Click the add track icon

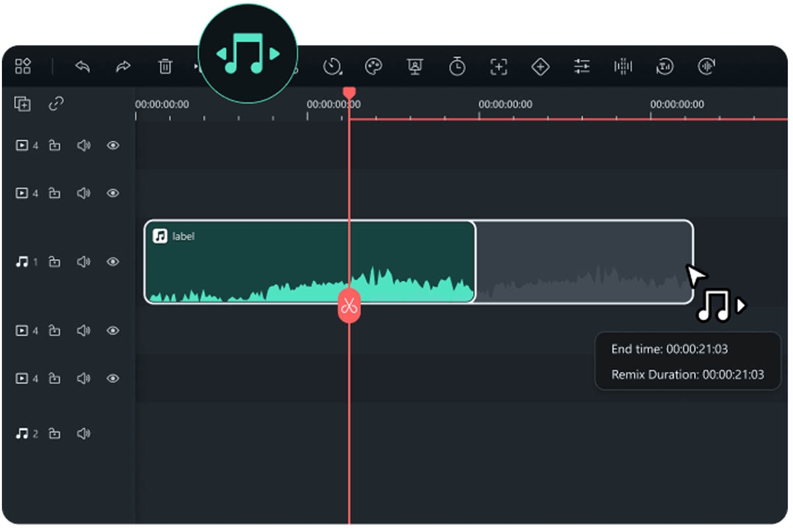click(x=22, y=104)
